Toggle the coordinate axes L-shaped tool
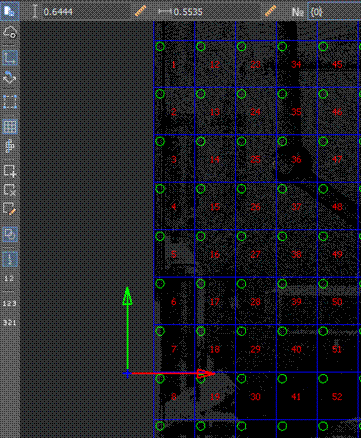The height and width of the screenshot is (439, 361). (10, 58)
